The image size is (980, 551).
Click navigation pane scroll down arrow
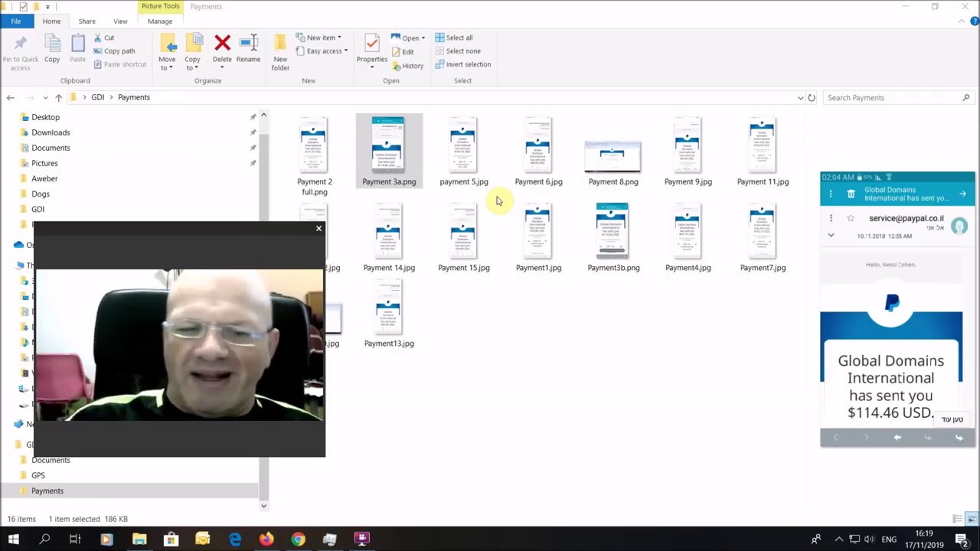coord(263,506)
